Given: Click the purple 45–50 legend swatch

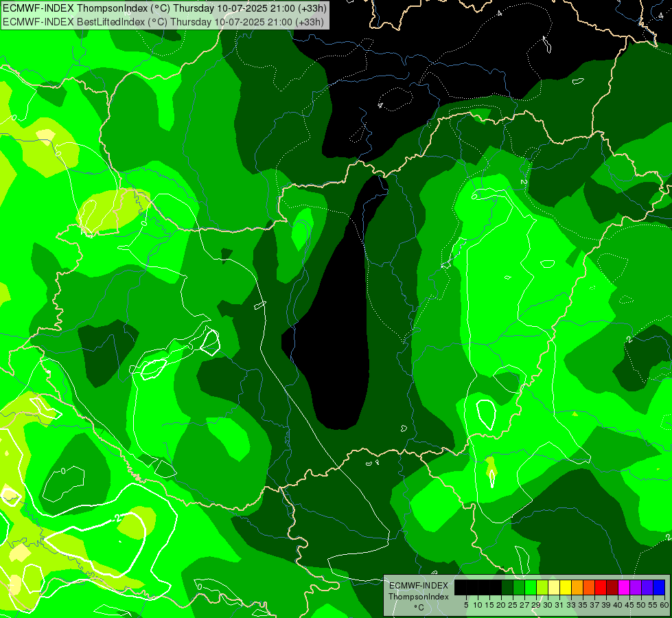Looking at the screenshot, I should click(636, 587).
